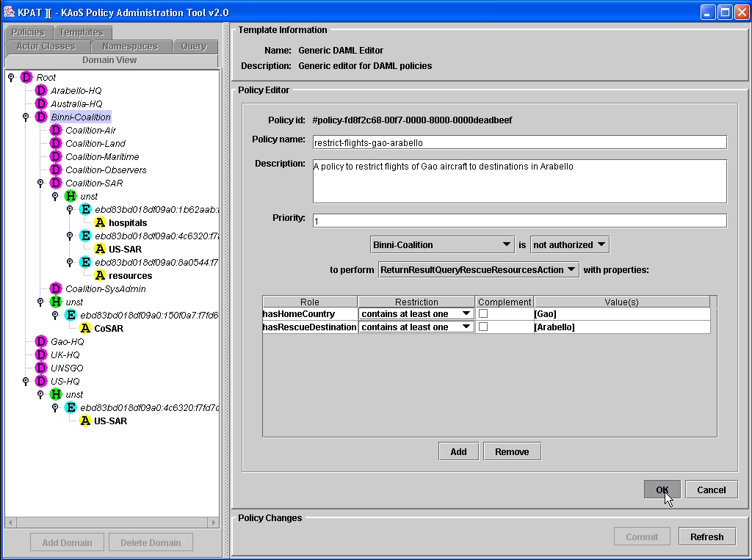Toggle Complement checkbox for hasHomeCountry
This screenshot has width=752, height=560.
point(483,313)
